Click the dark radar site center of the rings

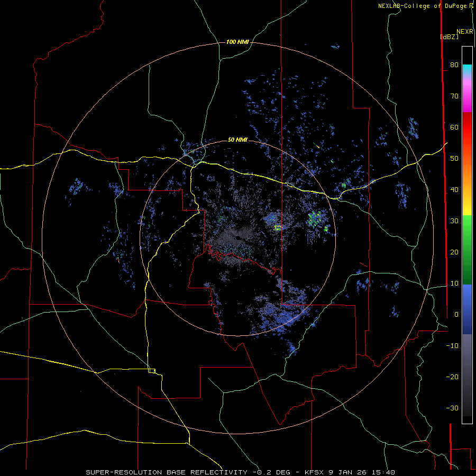(x=237, y=238)
